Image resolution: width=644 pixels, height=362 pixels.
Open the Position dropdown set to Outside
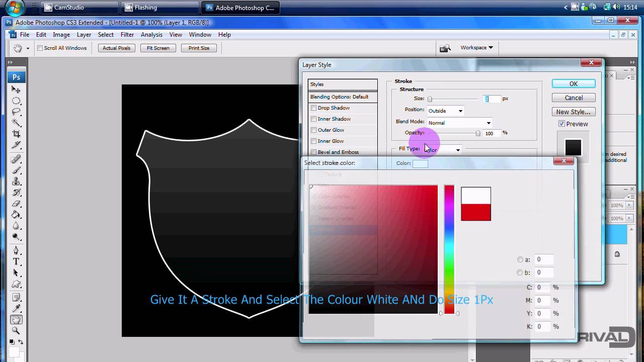point(445,111)
